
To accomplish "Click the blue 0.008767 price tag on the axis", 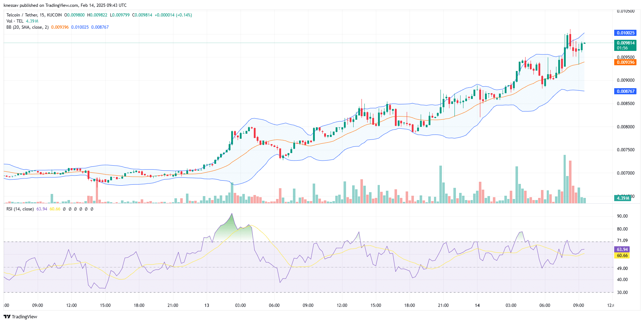I will pos(625,91).
